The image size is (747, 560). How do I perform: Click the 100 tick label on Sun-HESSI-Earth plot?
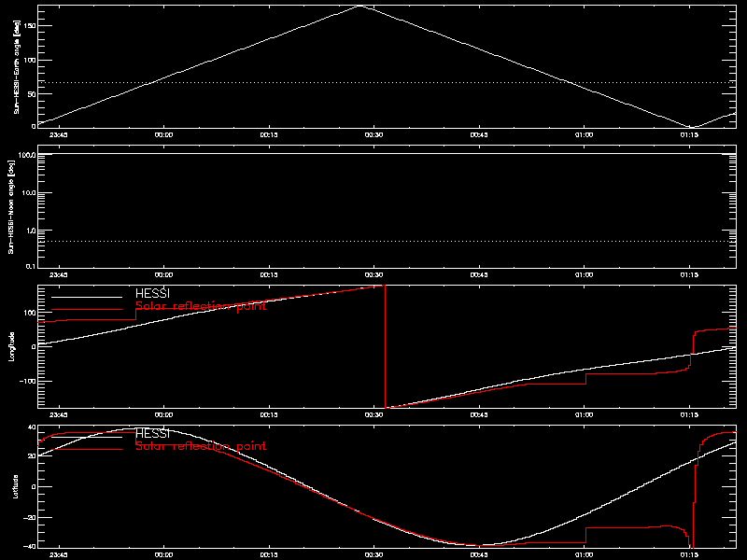[x=30, y=60]
